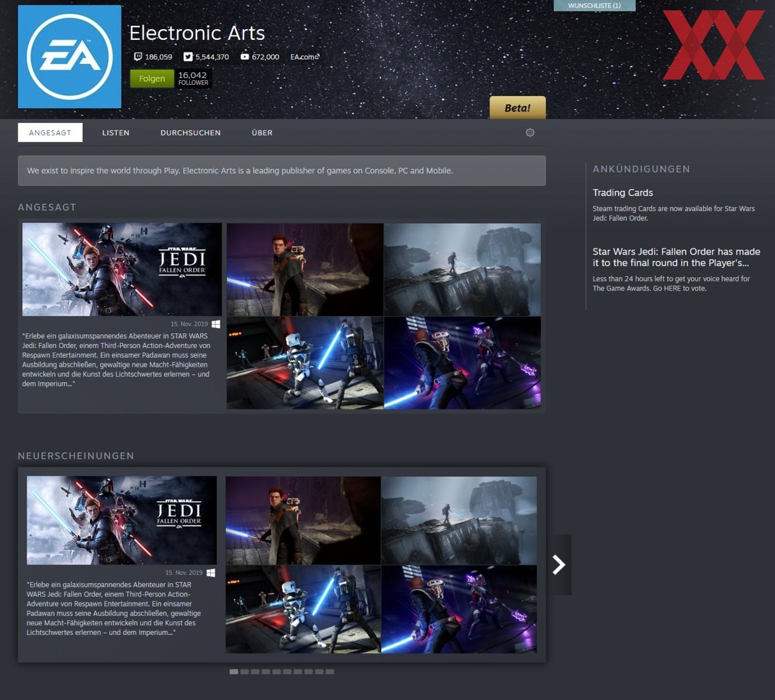775x700 pixels.
Task: Visit the EA.com external link
Action: point(305,57)
